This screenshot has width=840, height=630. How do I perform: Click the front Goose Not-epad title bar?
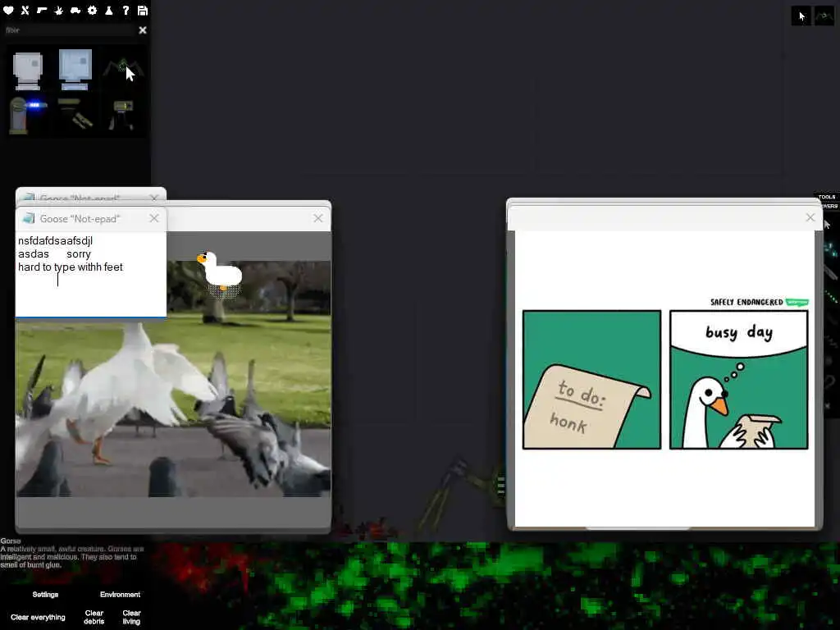(91, 218)
